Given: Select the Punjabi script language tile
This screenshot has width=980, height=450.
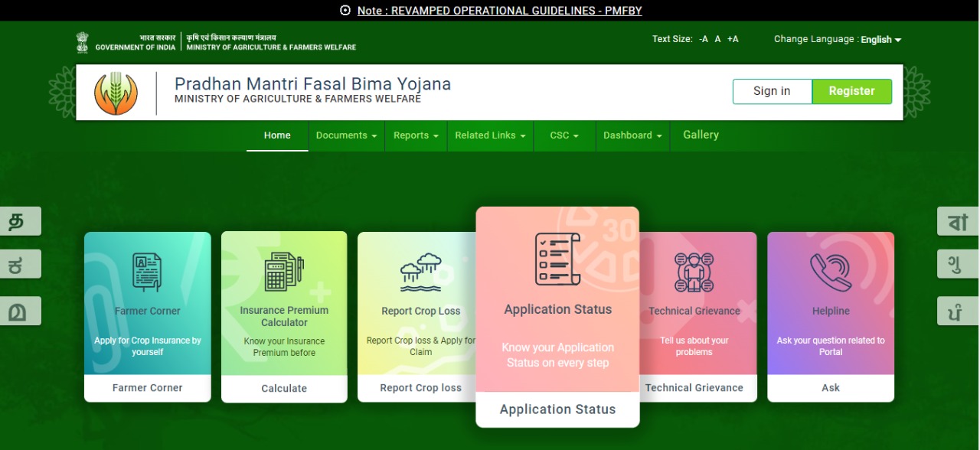Looking at the screenshot, I should coord(959,311).
